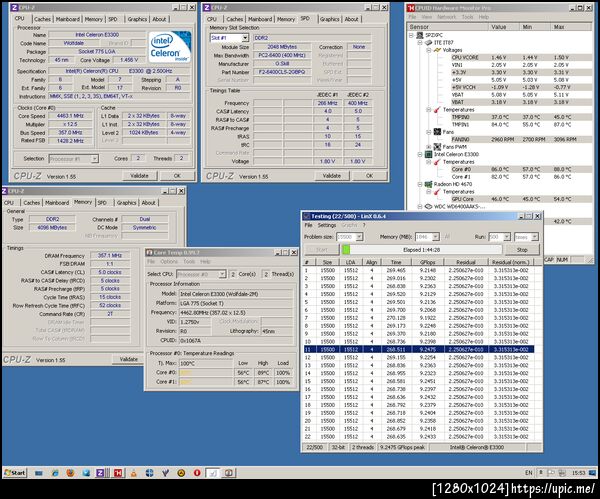Collapse the SPZIXPC root node
Viewport: 600px width, 499px height.
(x=411, y=35)
